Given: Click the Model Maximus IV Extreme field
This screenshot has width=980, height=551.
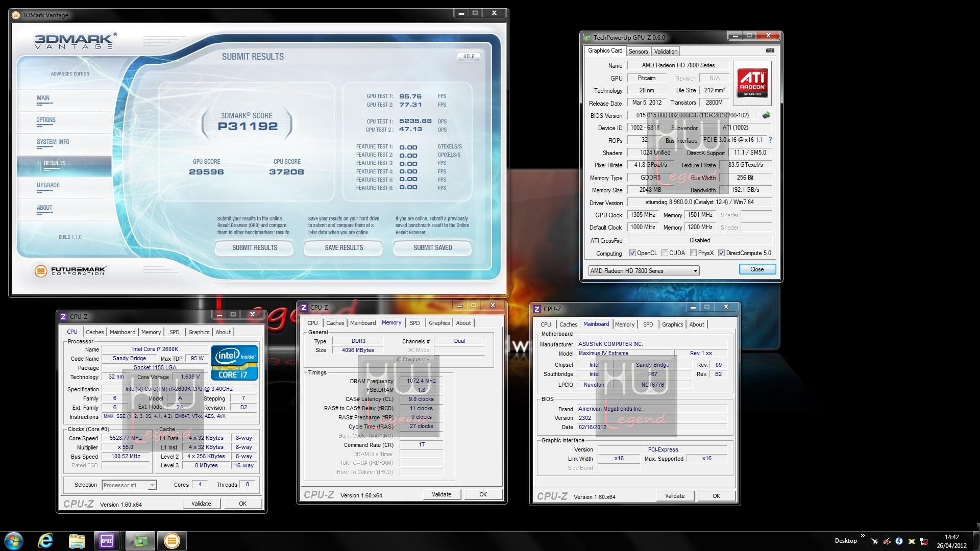Looking at the screenshot, I should click(x=624, y=353).
